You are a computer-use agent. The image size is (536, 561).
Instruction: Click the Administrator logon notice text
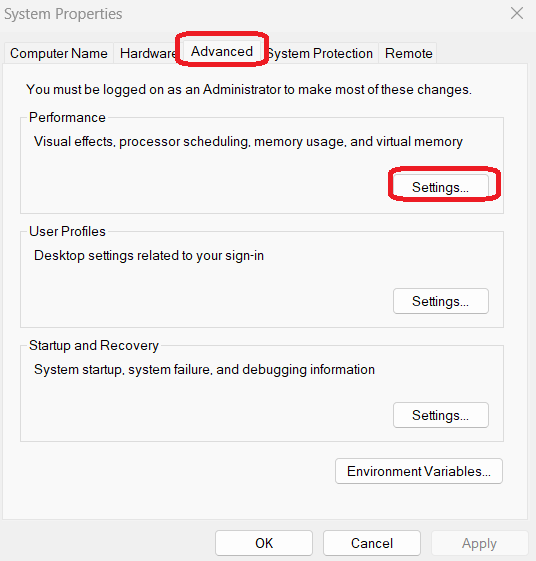(249, 89)
